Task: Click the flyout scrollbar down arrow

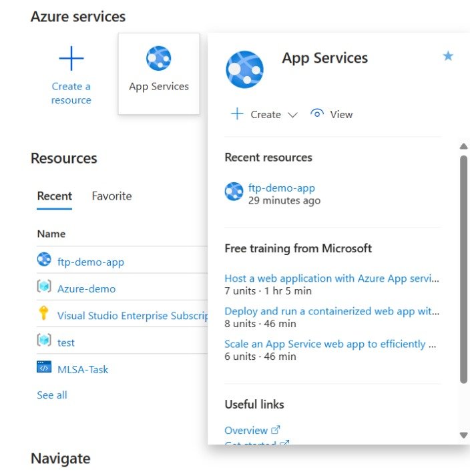Action: tap(463, 435)
